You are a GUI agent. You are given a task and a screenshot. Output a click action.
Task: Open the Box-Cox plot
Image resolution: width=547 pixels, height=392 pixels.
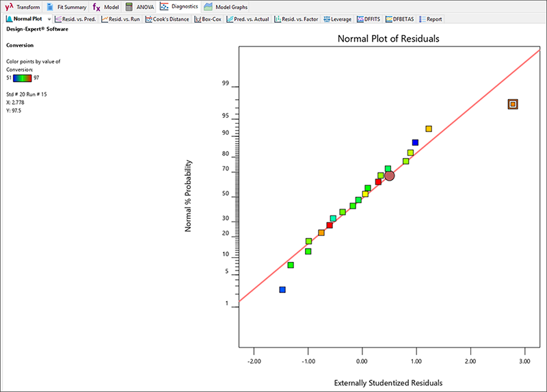pyautogui.click(x=207, y=19)
